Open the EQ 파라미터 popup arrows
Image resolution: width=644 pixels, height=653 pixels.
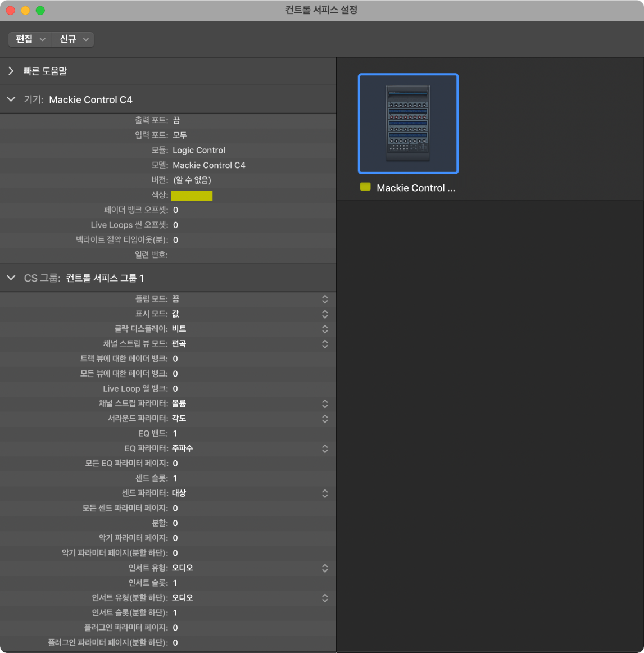[325, 448]
